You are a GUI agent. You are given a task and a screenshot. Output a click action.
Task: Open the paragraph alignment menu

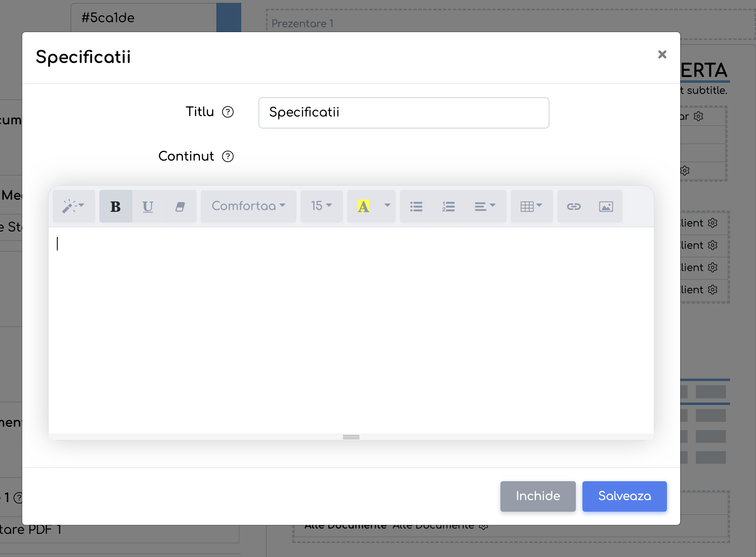coord(485,206)
